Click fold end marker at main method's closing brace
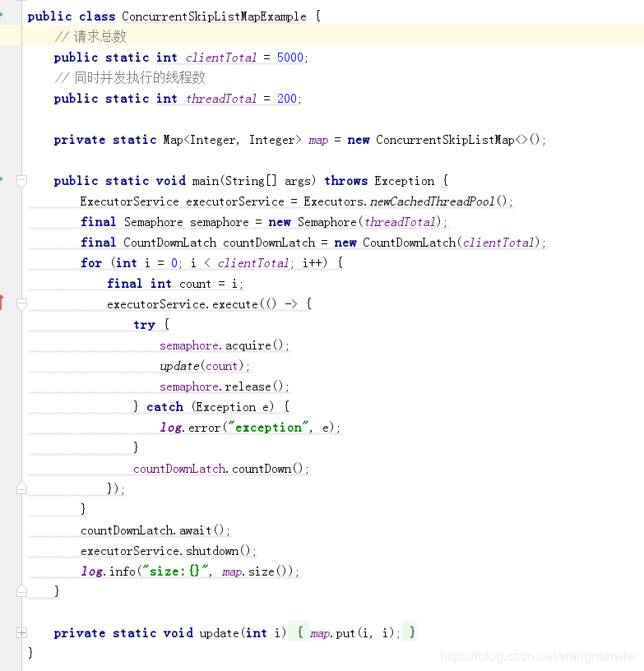 click(22, 591)
